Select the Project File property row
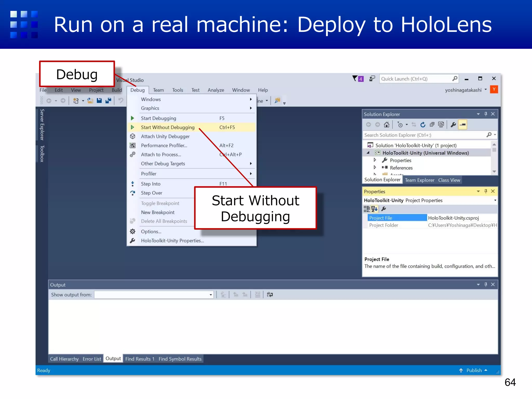This screenshot has width=532, height=399. [432, 218]
